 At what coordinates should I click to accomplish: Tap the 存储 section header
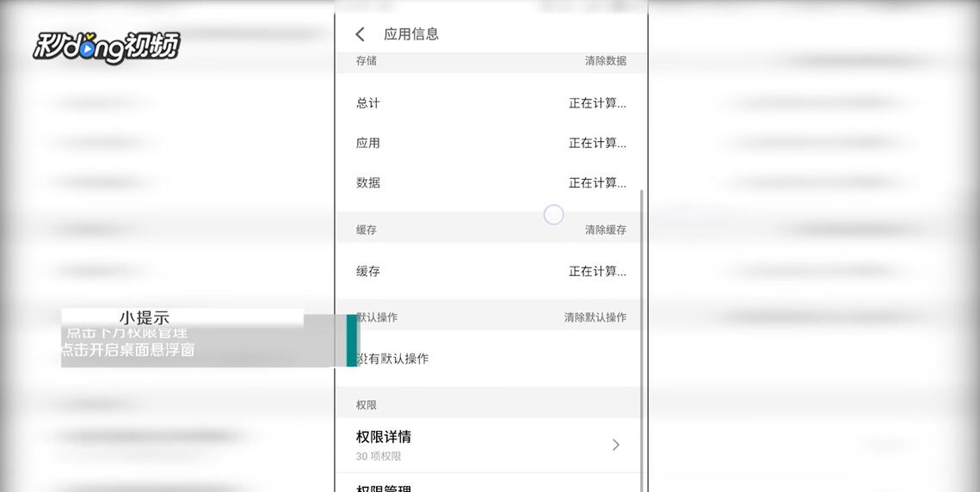coord(367,61)
